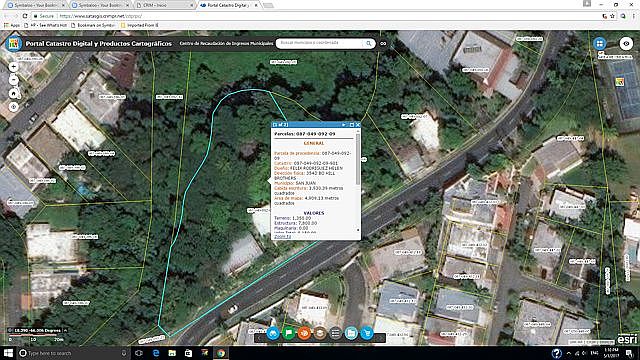Reload the page with refresh button
This screenshot has width=640, height=360.
click(x=25, y=16)
